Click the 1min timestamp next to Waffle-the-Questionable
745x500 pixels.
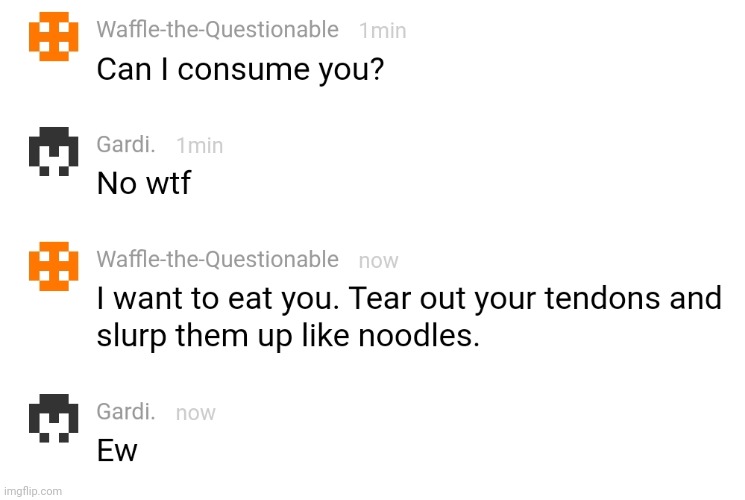click(x=383, y=31)
